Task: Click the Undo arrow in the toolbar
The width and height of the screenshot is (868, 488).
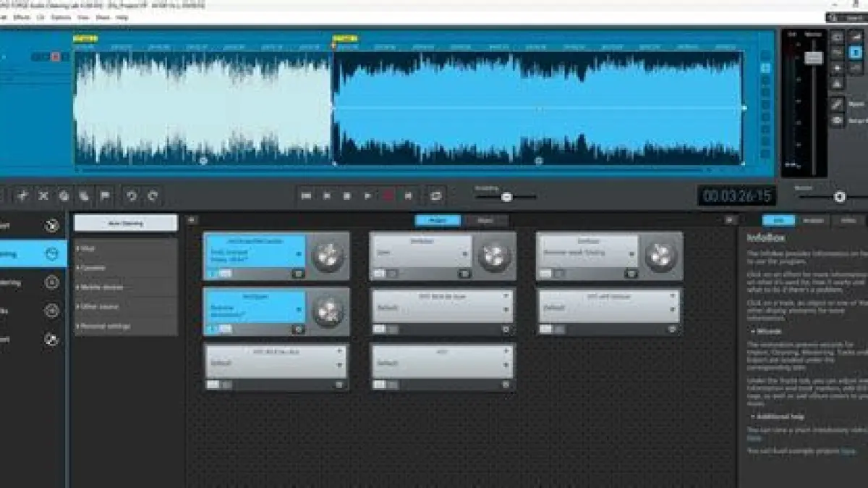Action: (131, 195)
